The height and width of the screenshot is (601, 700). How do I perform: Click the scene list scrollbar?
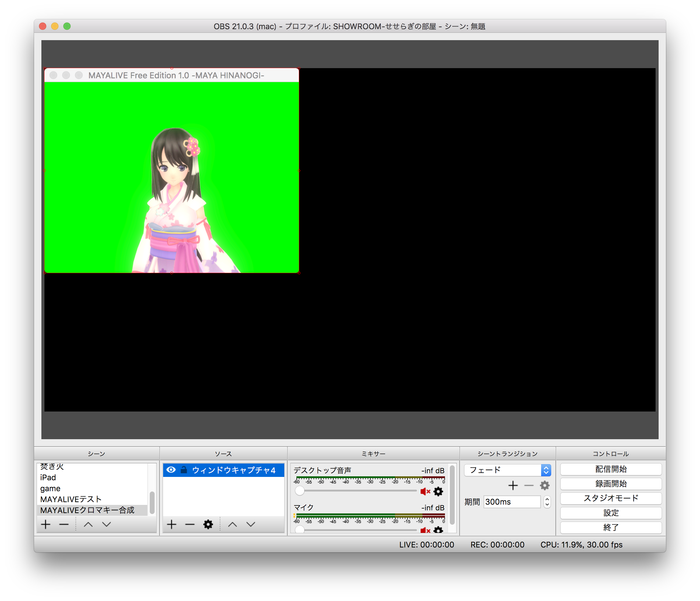[x=152, y=502]
